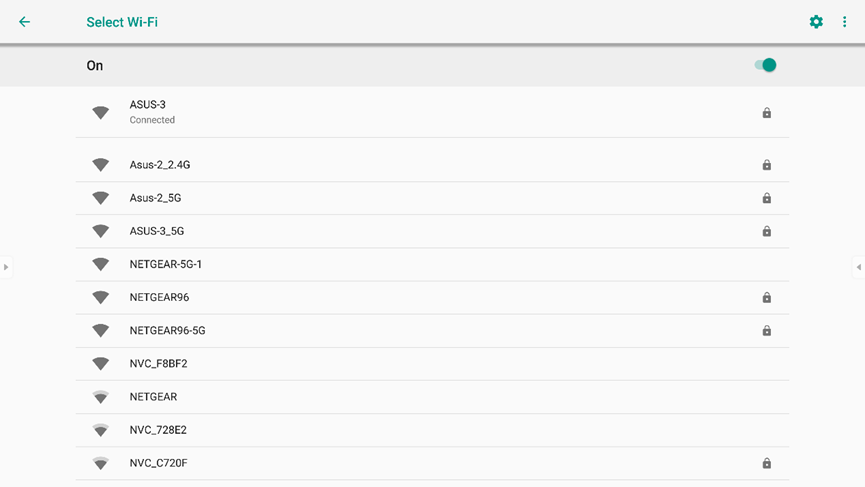This screenshot has height=487, width=865.
Task: Go back using the arrow icon
Action: pyautogui.click(x=24, y=22)
